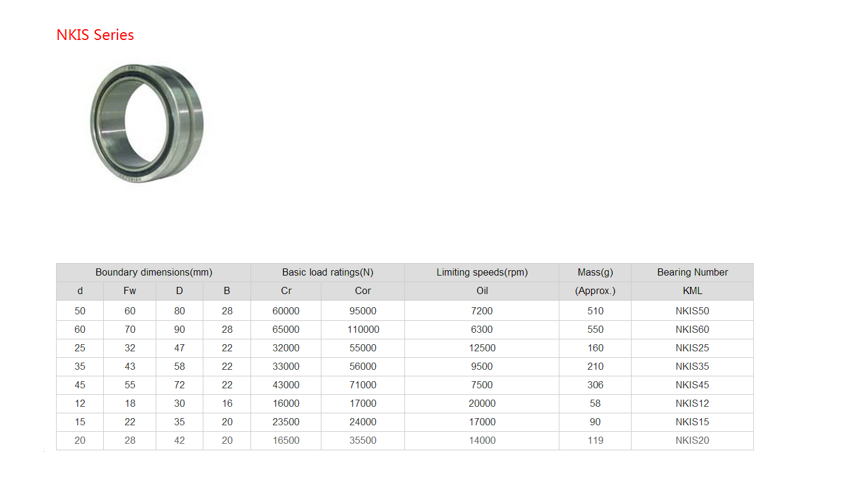Click the Cor value 56000
The height and width of the screenshot is (504, 854).
click(363, 367)
